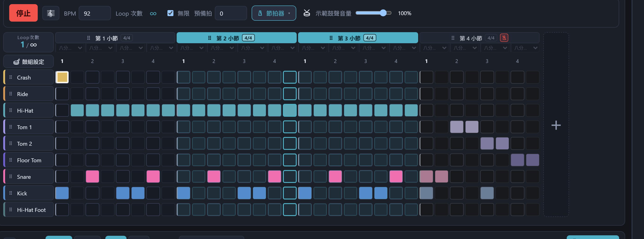Click the drag handle of the Tom 2 row
This screenshot has height=239, width=644.
pyautogui.click(x=11, y=143)
